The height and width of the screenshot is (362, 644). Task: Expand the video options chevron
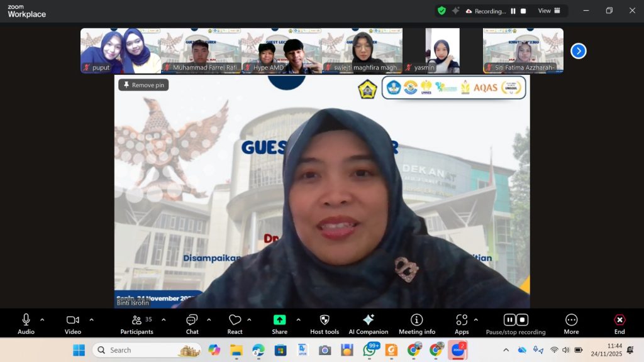[x=91, y=319]
